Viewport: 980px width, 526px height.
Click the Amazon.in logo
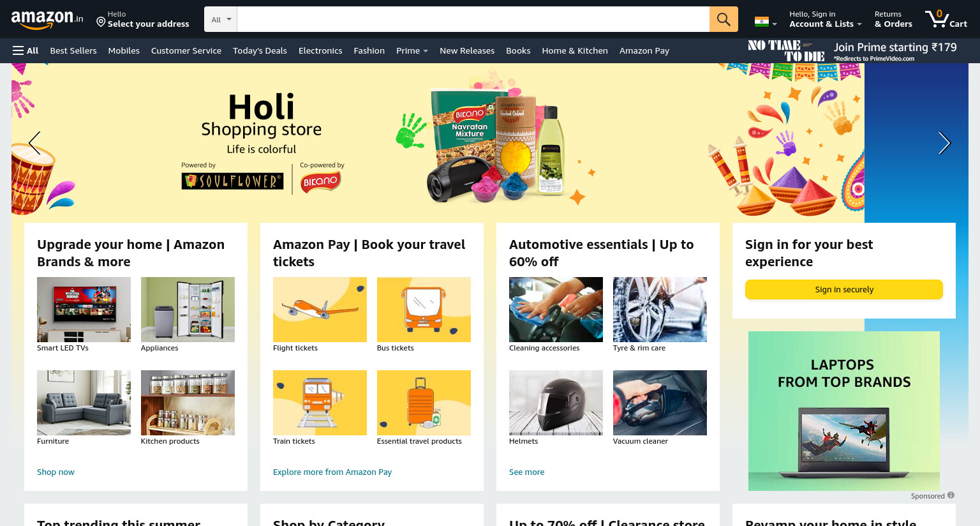(47, 19)
